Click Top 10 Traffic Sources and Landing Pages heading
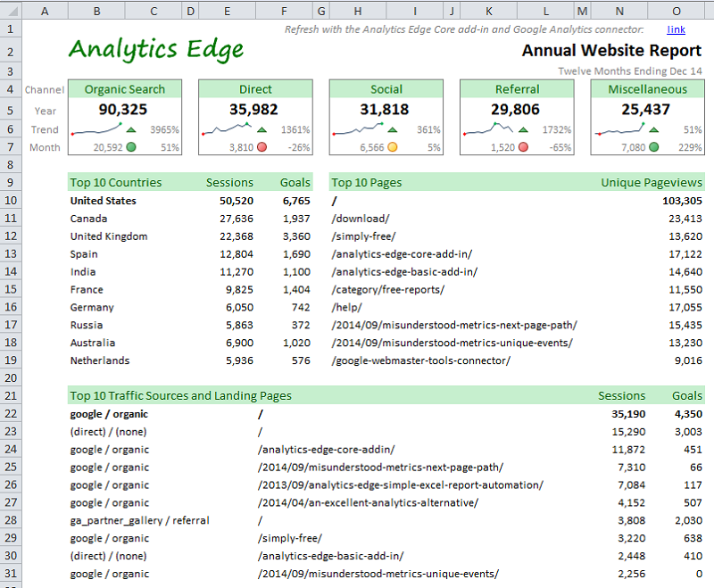Viewport: 714px width, 588px height. pos(181,395)
